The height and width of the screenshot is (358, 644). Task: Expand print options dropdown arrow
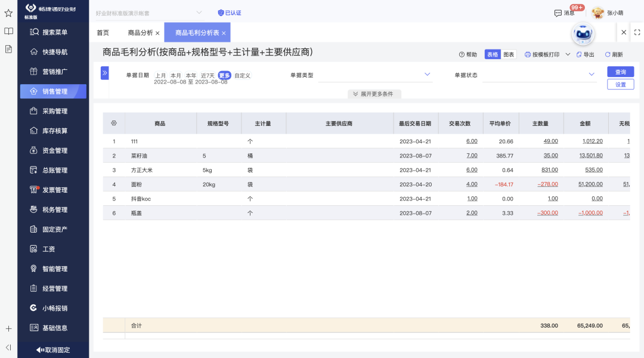(568, 54)
